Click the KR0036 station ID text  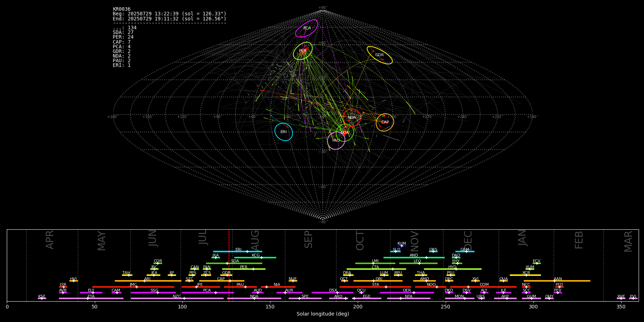click(x=122, y=9)
